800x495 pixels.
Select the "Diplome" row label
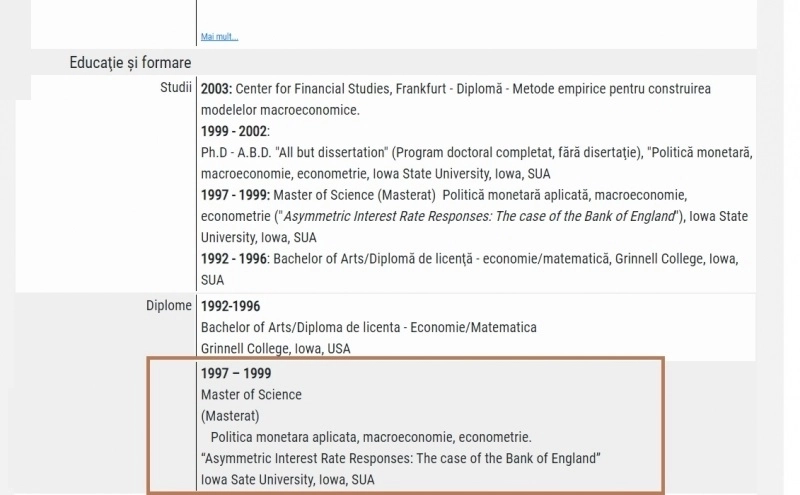[x=169, y=305]
